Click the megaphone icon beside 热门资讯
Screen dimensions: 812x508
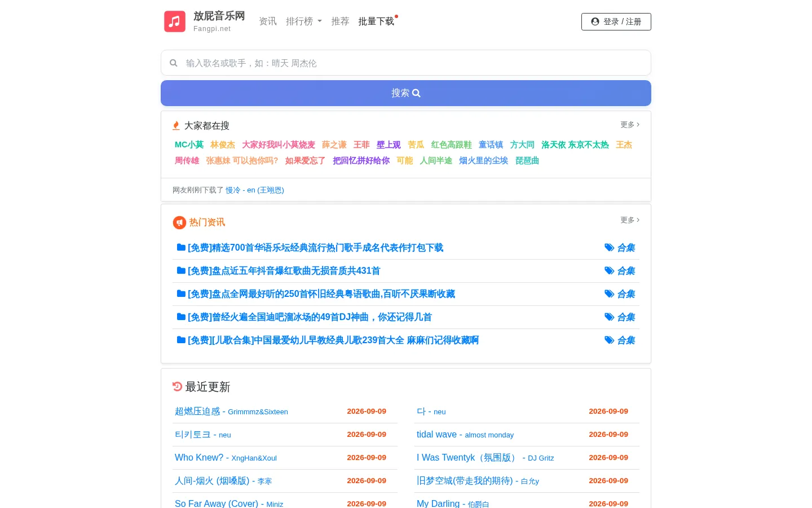pos(179,222)
